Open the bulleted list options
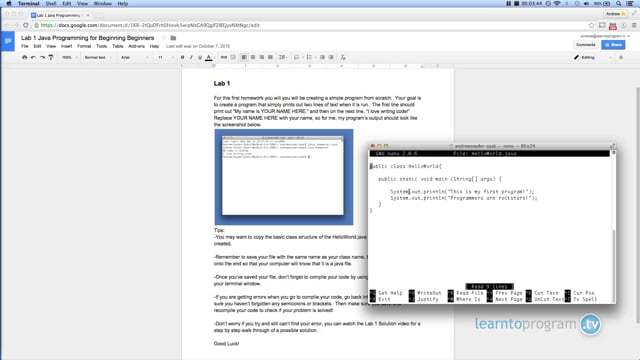This screenshot has width=640, height=360. click(310, 58)
